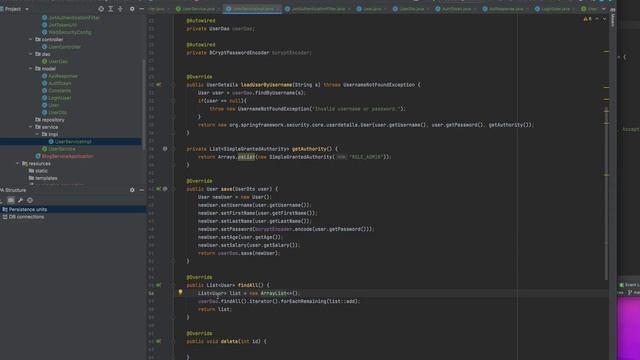Click implements gutter icon beside save method
The width and height of the screenshot is (640, 360).
[x=158, y=189]
